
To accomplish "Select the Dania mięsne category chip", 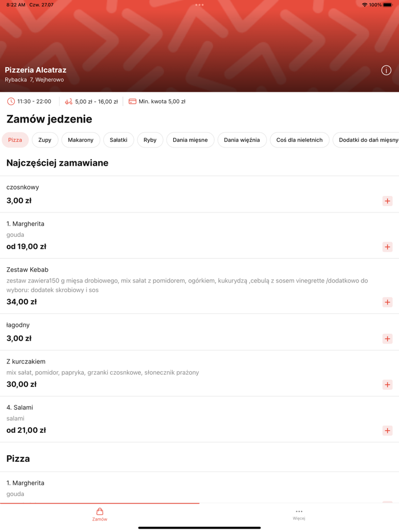I will 190,140.
